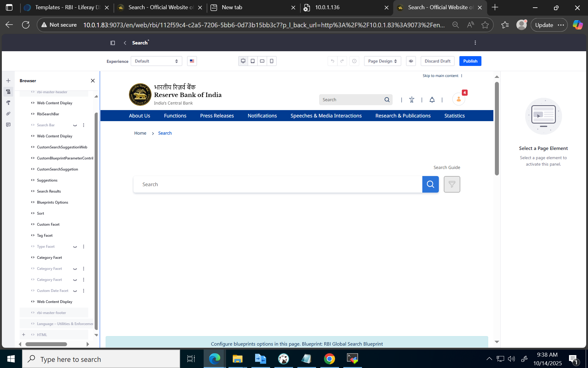Open the Press Releases navigation menu

click(217, 116)
